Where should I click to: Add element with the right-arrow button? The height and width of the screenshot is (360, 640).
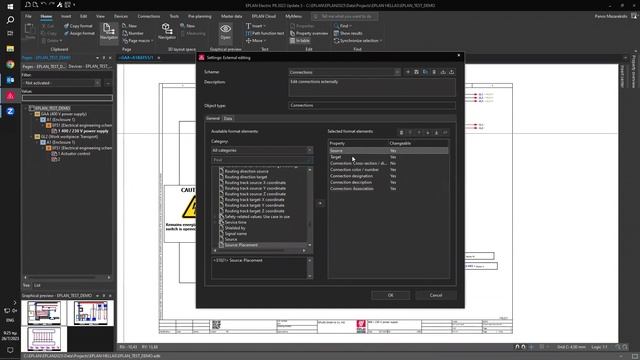(x=320, y=203)
